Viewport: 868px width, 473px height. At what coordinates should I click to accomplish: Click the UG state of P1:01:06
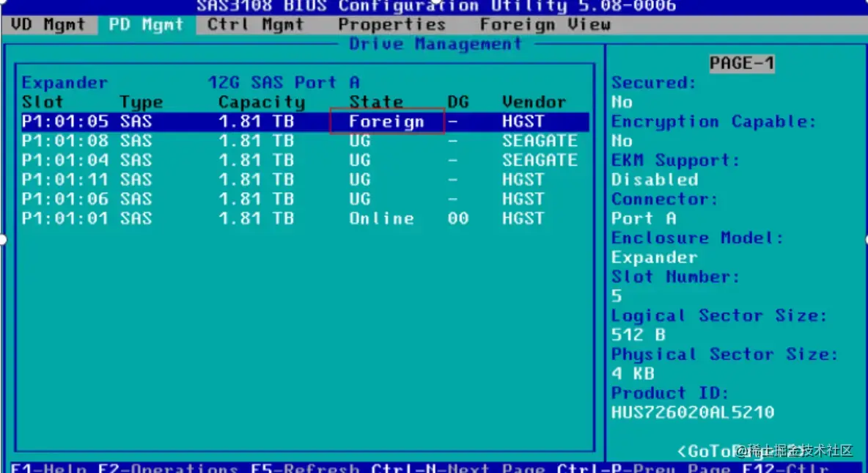pos(359,199)
